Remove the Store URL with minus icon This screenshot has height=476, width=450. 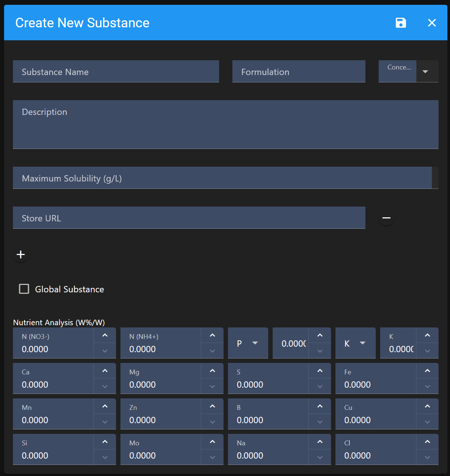pyautogui.click(x=386, y=218)
